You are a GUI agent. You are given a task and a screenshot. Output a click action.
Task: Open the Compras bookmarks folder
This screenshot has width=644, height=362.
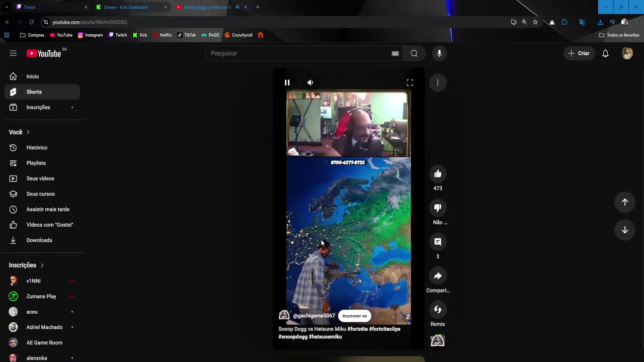tap(32, 35)
